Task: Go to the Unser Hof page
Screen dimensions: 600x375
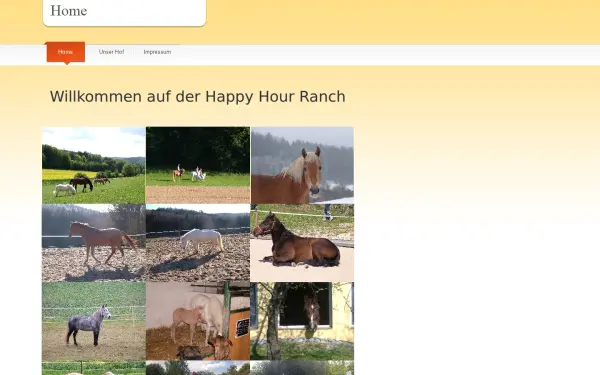Action: pos(111,52)
